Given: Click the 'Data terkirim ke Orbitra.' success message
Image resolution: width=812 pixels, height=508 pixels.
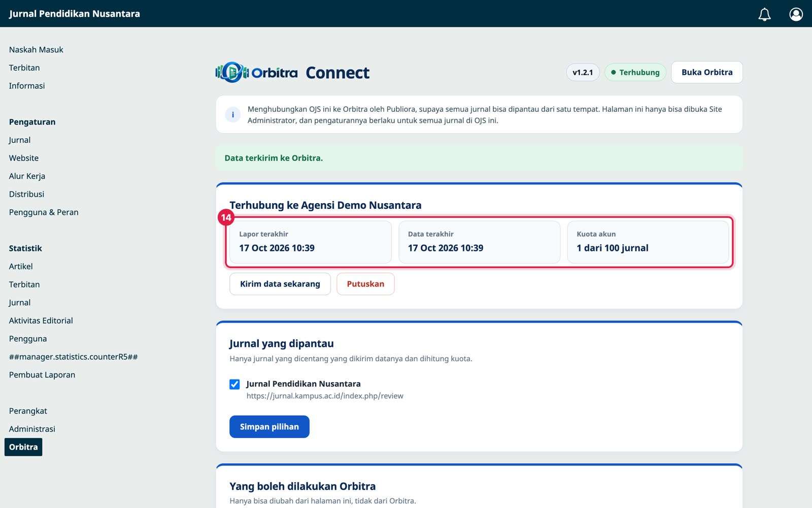Looking at the screenshot, I should coord(274,158).
